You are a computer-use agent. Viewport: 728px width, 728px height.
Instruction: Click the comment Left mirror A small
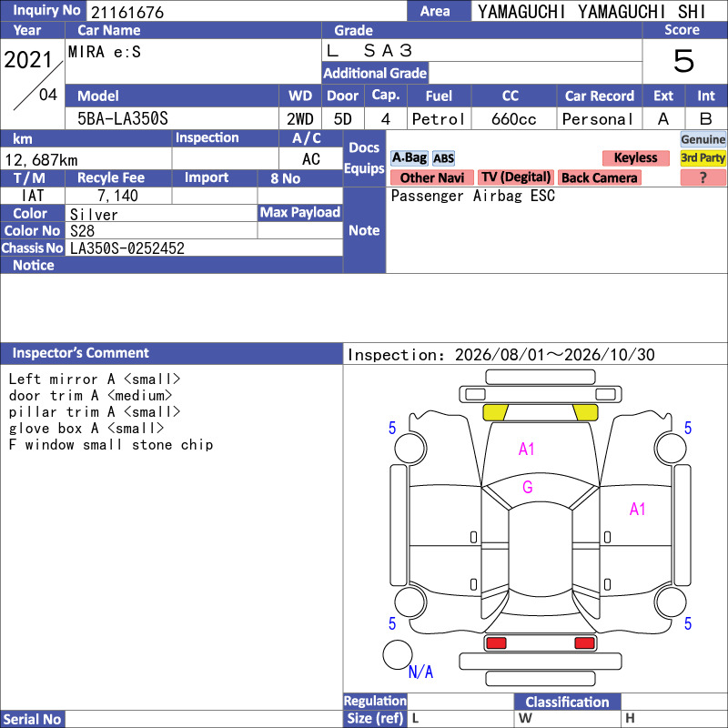pos(95,379)
